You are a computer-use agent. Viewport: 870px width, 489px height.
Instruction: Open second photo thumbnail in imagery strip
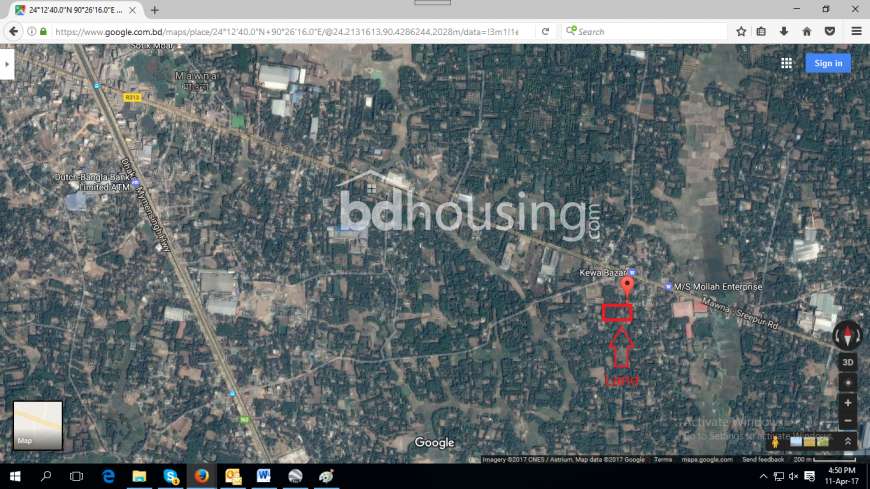810,442
